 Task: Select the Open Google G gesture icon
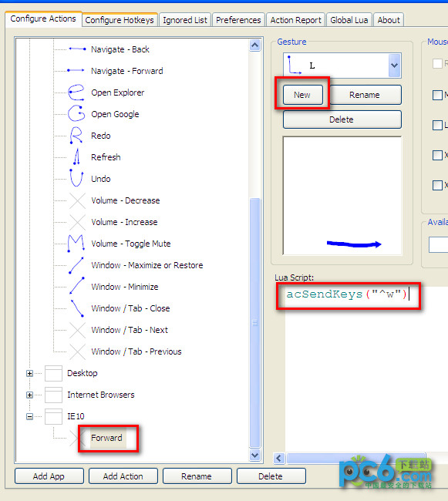point(76,113)
